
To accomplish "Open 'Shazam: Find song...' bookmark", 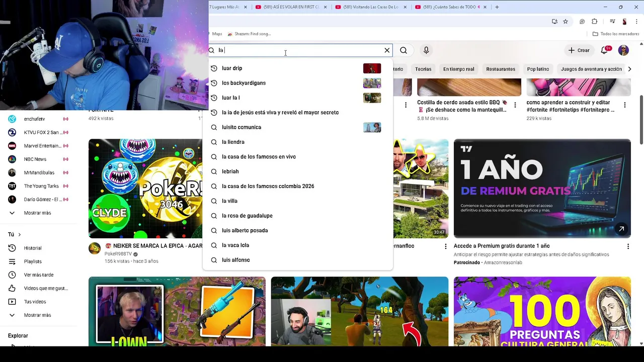I will pyautogui.click(x=249, y=34).
